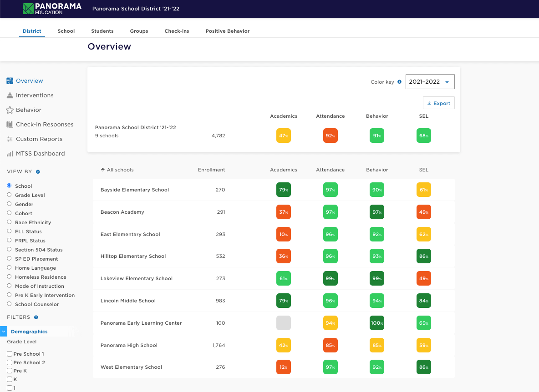The width and height of the screenshot is (539, 392).
Task: Click the Academics column header in schools table
Action: (284, 170)
